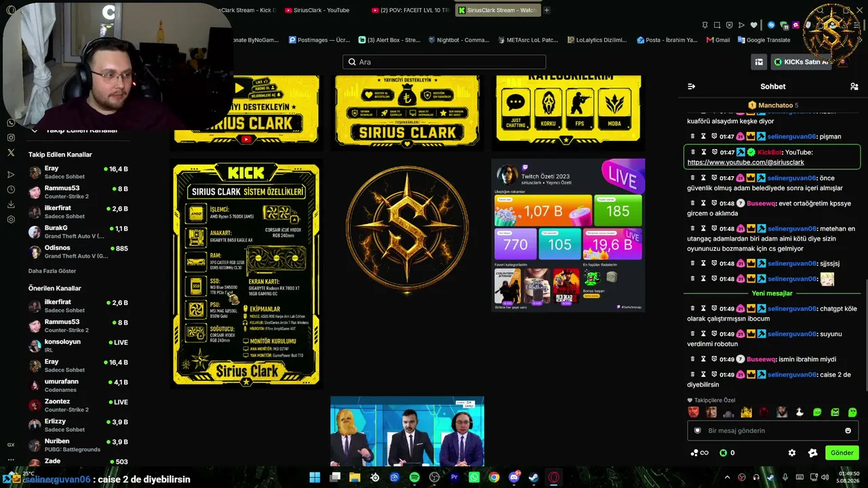
Task: Open File Explorer from the taskbar
Action: tap(355, 477)
